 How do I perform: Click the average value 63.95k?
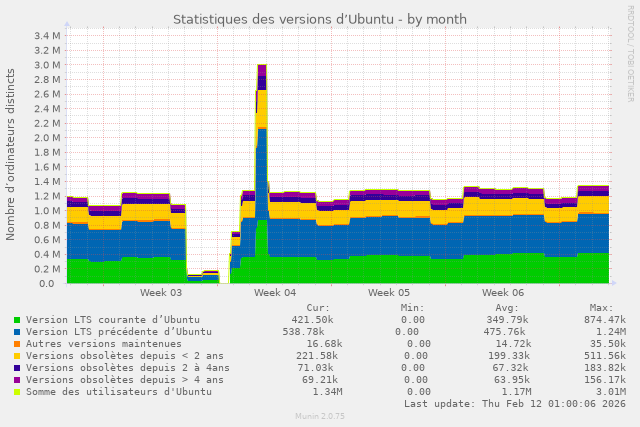click(512, 380)
